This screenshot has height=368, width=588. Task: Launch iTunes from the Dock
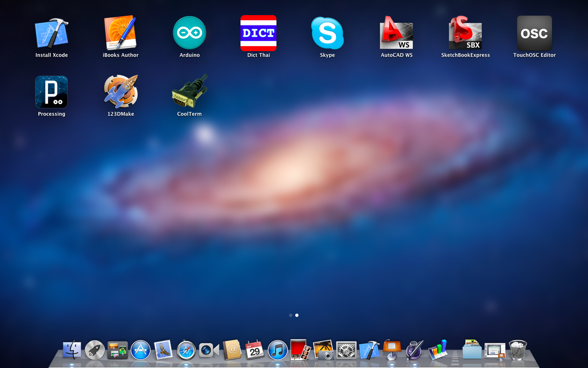point(278,350)
